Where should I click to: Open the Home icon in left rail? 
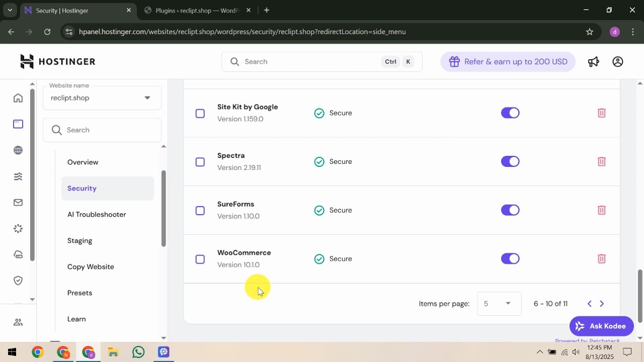coord(18,98)
